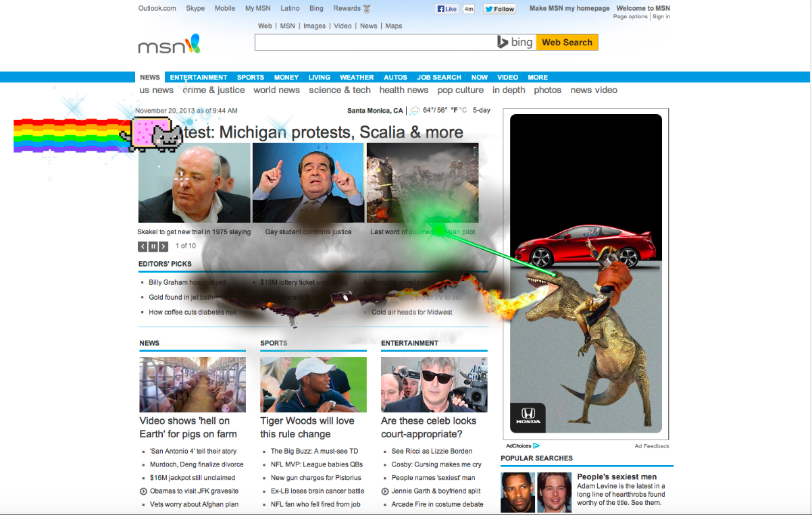Image resolution: width=812 pixels, height=515 pixels.
Task: Click the Honda logo in ad
Action: [x=528, y=417]
